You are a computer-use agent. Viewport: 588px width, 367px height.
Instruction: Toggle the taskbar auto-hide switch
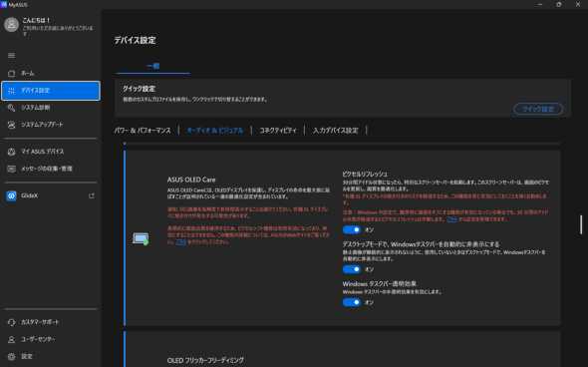pos(352,269)
